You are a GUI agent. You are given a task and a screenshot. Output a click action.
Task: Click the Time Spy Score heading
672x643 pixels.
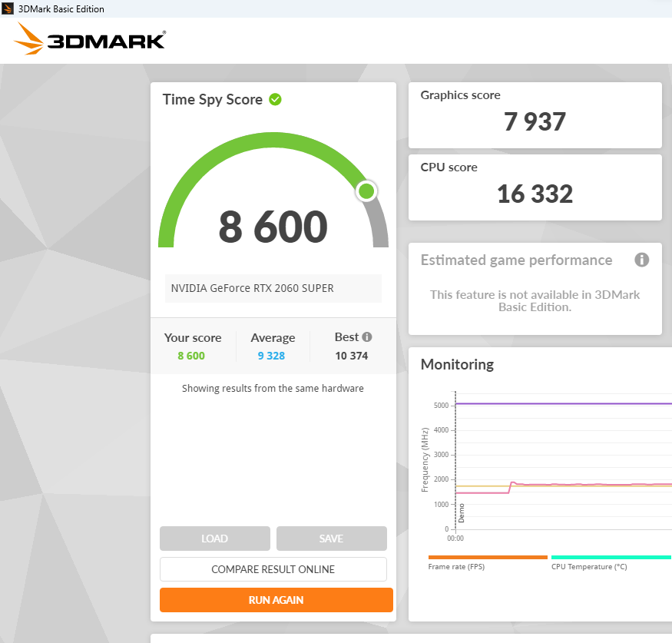pos(213,99)
